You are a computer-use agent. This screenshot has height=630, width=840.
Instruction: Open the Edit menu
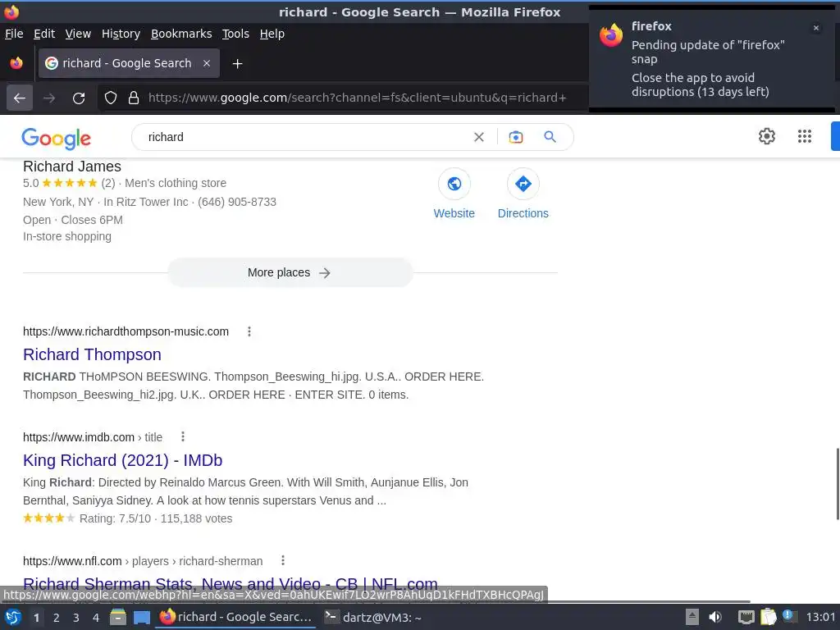pyautogui.click(x=44, y=34)
